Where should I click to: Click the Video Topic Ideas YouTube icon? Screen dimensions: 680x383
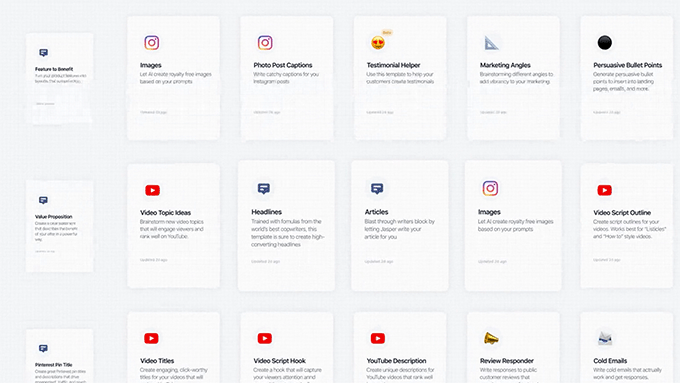tap(153, 190)
